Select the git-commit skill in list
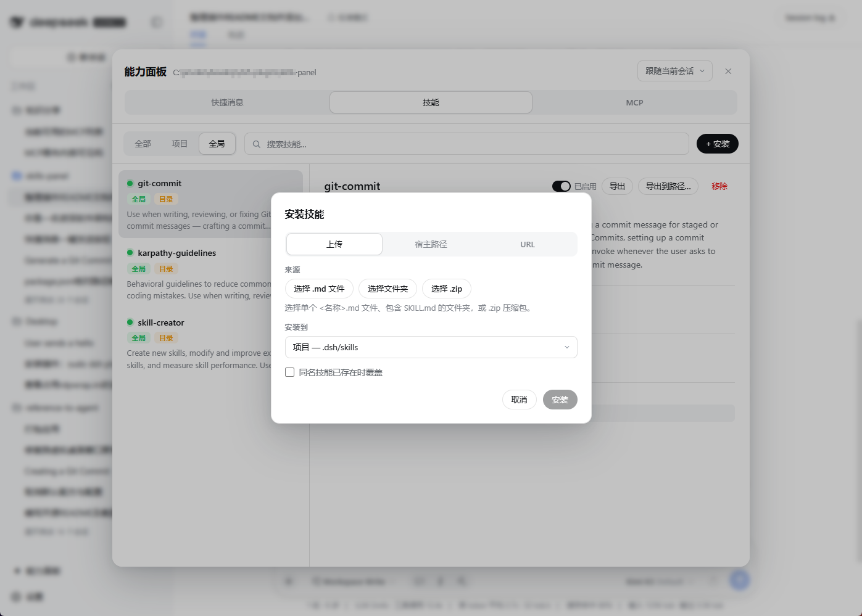 click(210, 204)
